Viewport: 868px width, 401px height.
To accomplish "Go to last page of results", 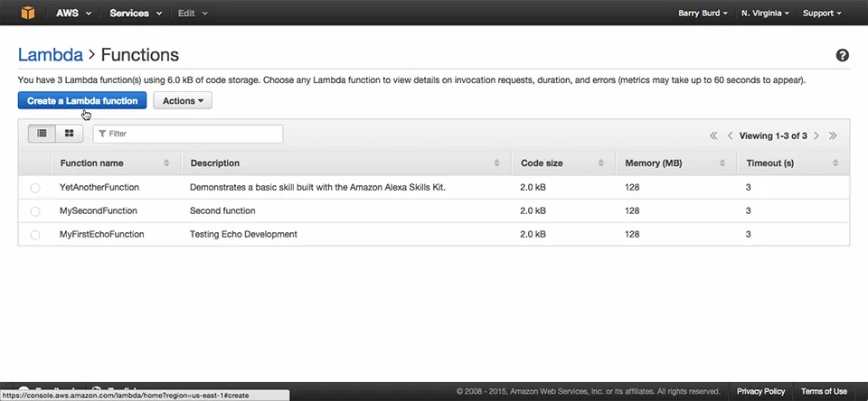I will [833, 135].
